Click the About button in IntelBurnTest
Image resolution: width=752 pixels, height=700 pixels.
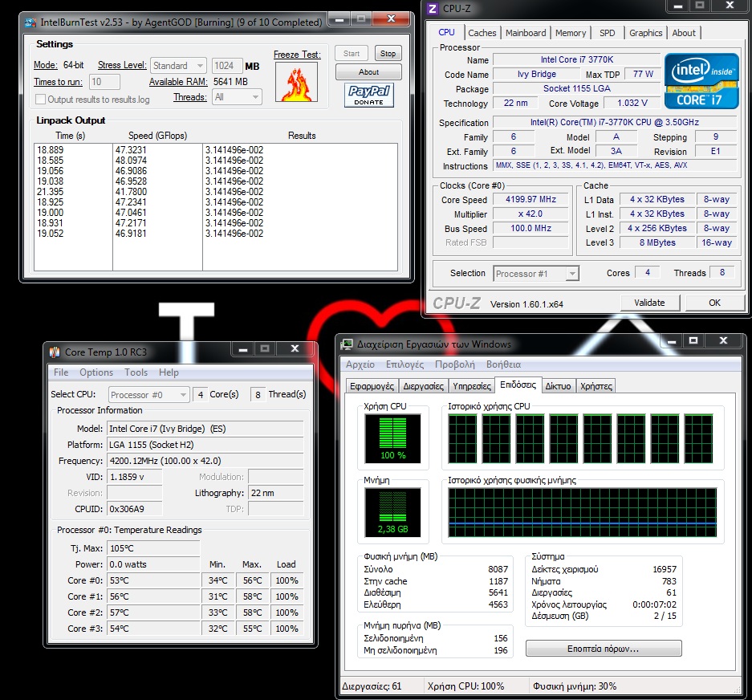(368, 72)
